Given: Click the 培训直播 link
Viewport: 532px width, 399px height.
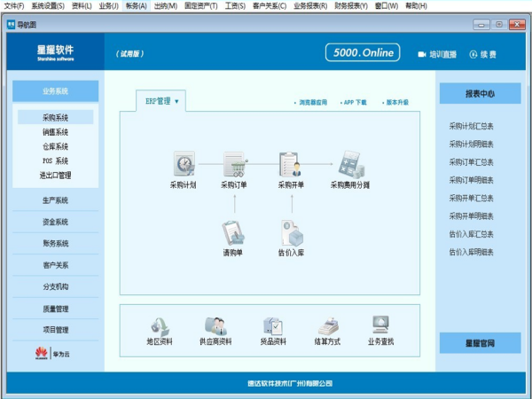Looking at the screenshot, I should [437, 54].
